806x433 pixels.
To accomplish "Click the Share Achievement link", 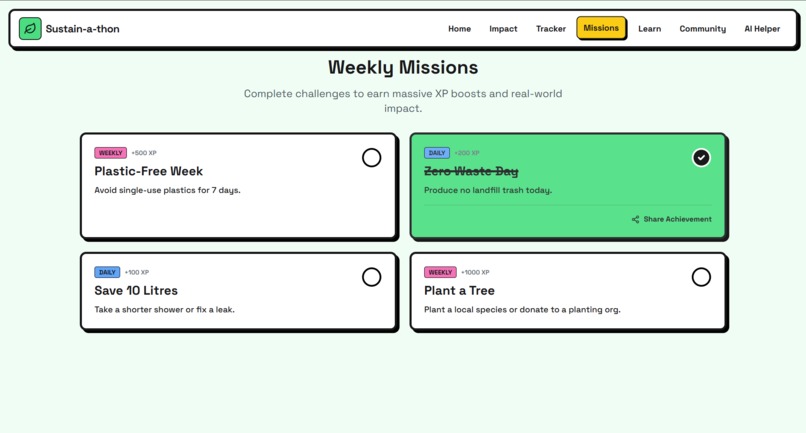I will point(672,220).
